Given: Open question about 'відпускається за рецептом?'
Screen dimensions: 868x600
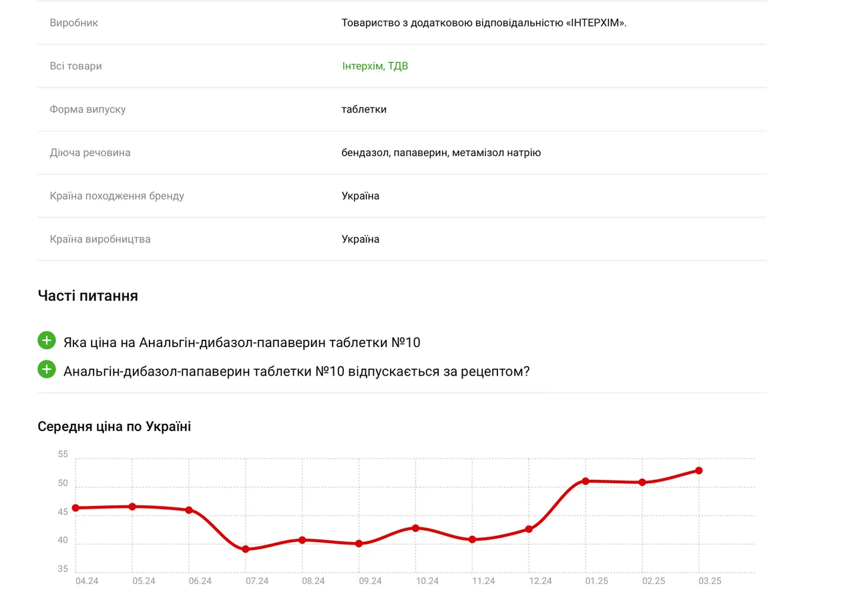Looking at the screenshot, I should click(x=296, y=371).
